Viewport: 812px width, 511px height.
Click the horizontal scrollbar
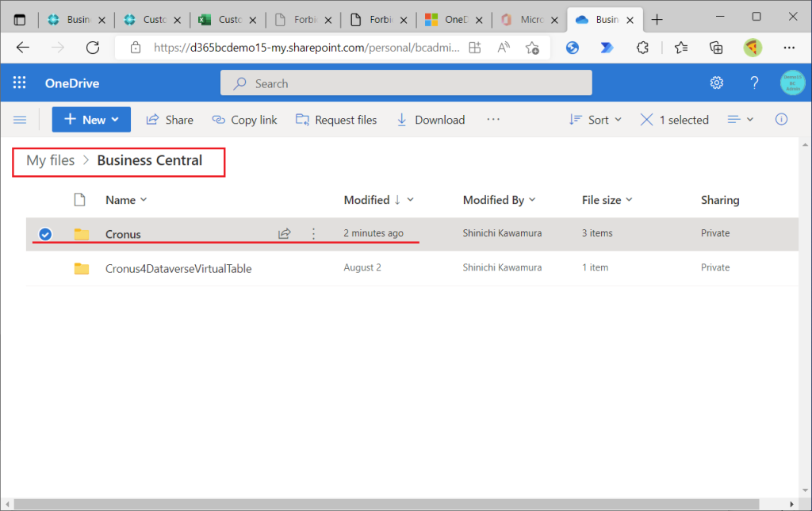[x=386, y=504]
